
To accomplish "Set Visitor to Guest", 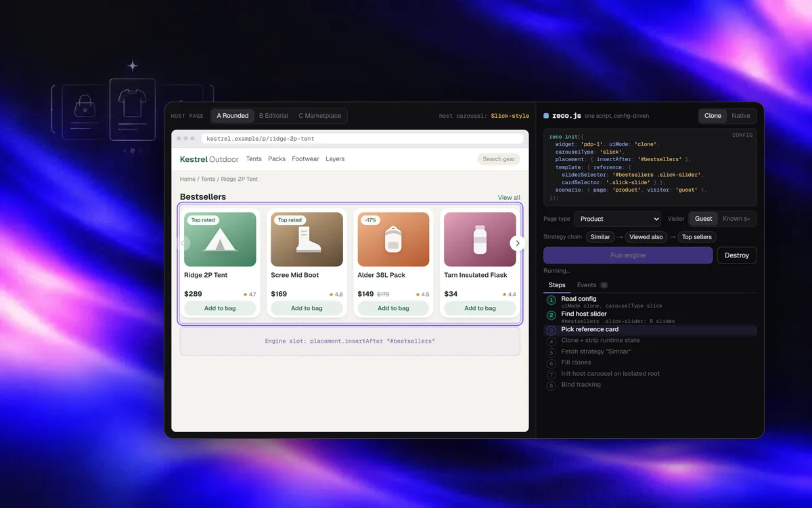I will coord(704,219).
